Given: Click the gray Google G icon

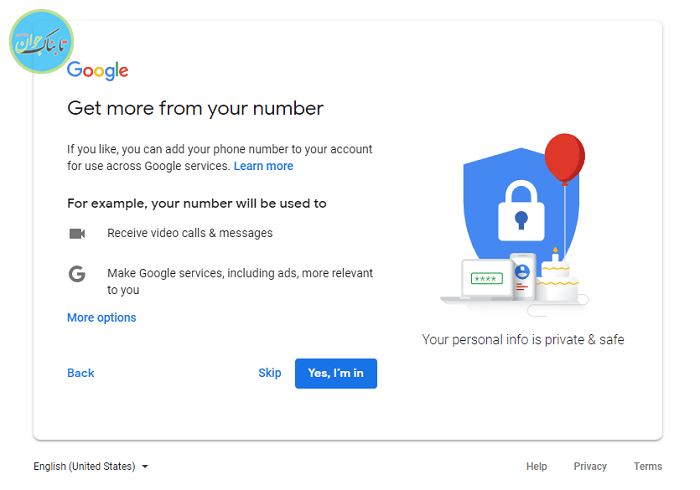Looking at the screenshot, I should 77,274.
